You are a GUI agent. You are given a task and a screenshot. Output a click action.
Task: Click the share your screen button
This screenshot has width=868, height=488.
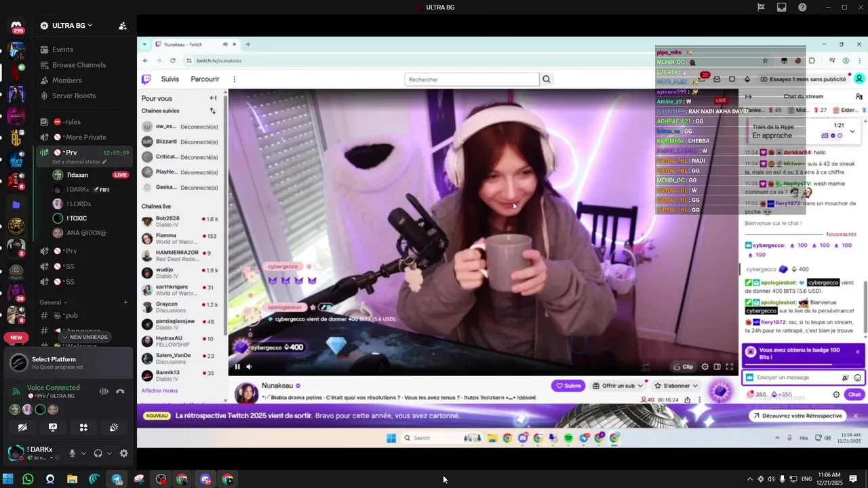(x=53, y=428)
